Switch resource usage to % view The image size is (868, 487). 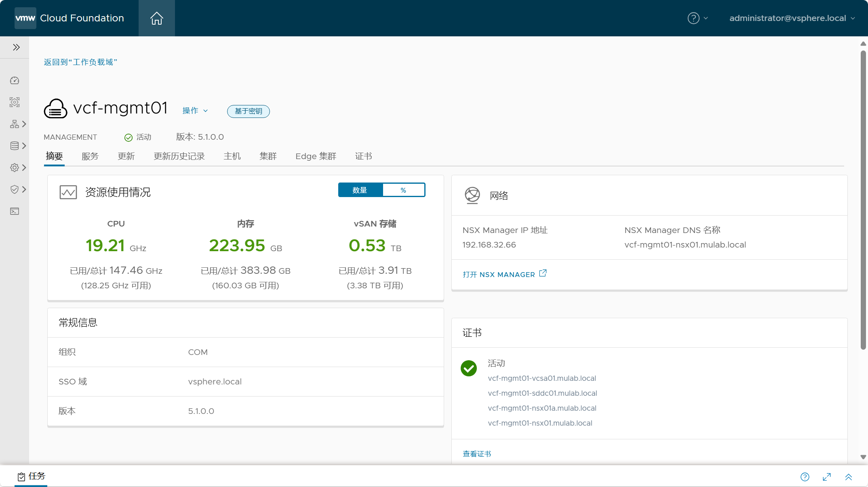pos(403,190)
